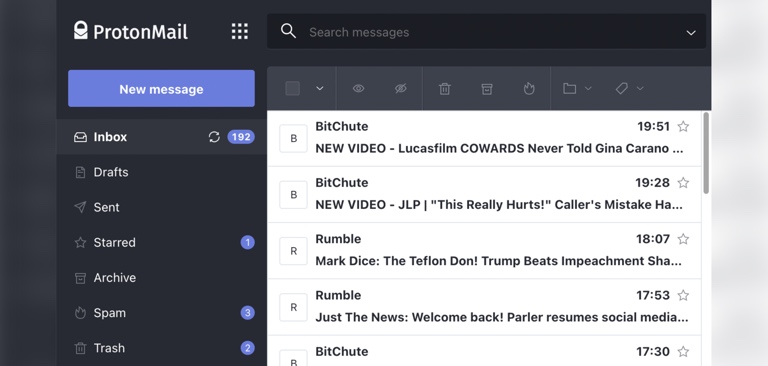
Task: Expand advanced search options chevron
Action: point(691,32)
